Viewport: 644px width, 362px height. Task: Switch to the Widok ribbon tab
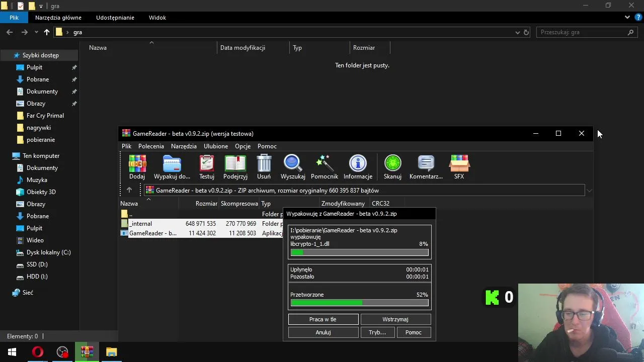[157, 17]
